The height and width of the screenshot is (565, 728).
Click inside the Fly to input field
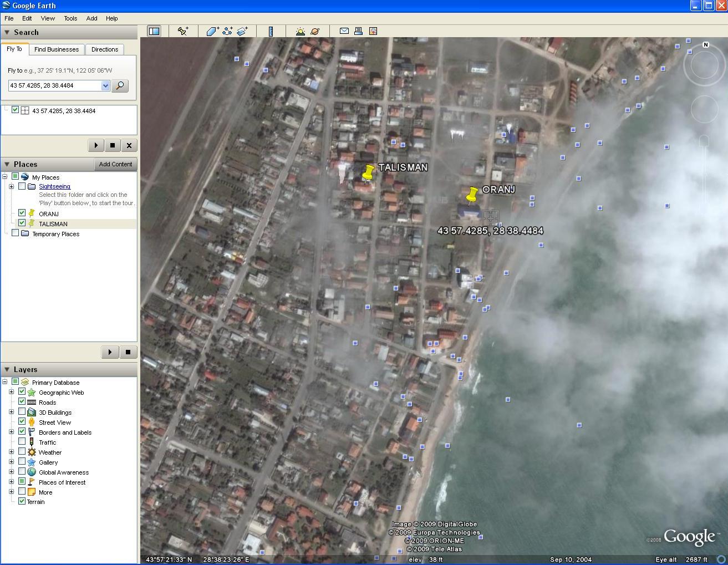click(x=55, y=85)
